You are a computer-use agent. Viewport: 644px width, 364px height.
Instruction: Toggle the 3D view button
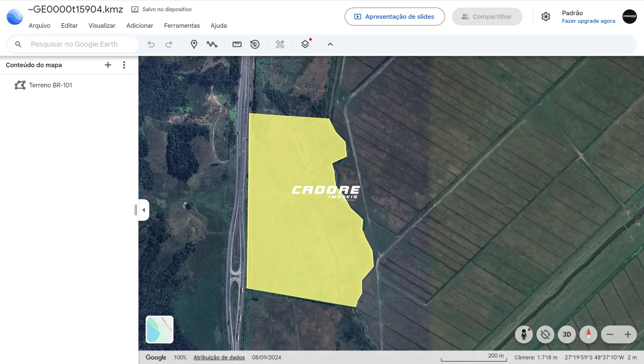click(x=567, y=334)
